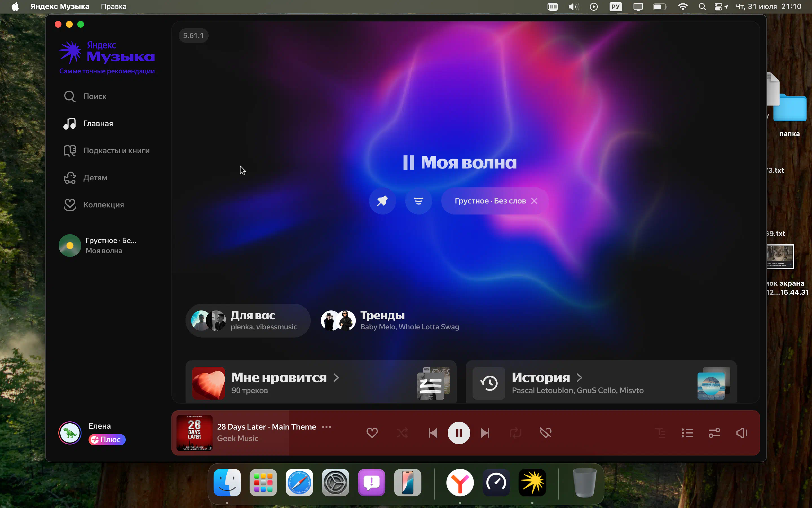The image size is (812, 508).
Task: Open the Правка menu
Action: (x=114, y=6)
